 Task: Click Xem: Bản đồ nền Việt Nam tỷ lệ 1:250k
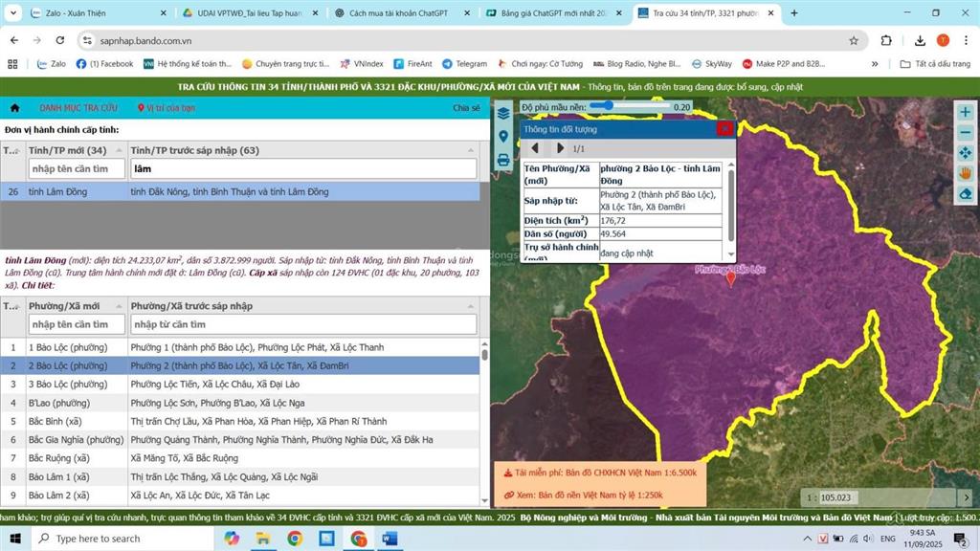click(584, 495)
